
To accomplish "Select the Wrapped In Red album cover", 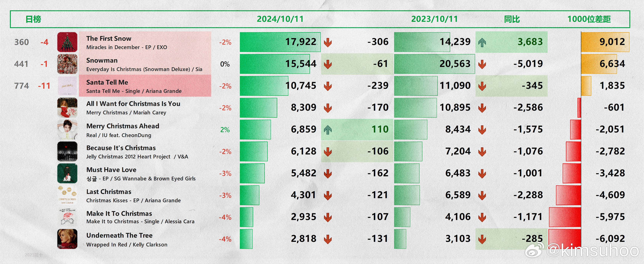I will [x=67, y=239].
